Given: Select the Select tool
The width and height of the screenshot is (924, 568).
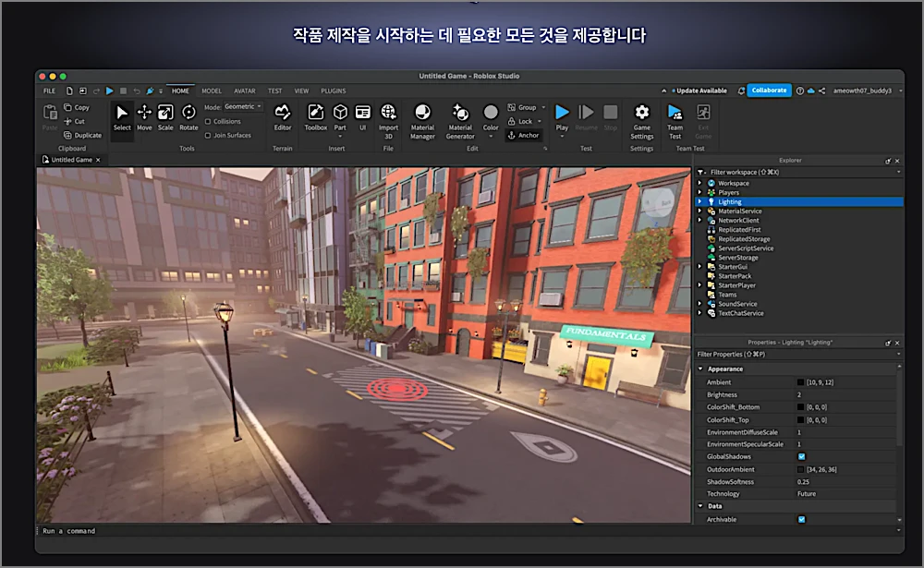Looking at the screenshot, I should coord(122,118).
